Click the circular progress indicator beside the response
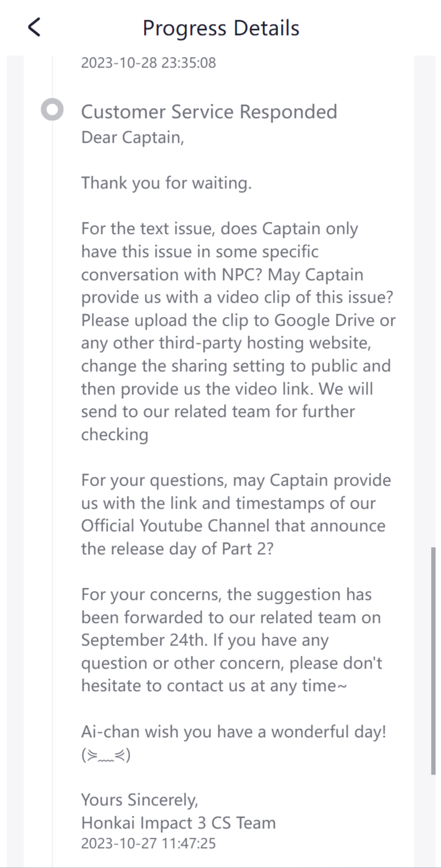Screen dimensions: 441x868 tap(52, 109)
